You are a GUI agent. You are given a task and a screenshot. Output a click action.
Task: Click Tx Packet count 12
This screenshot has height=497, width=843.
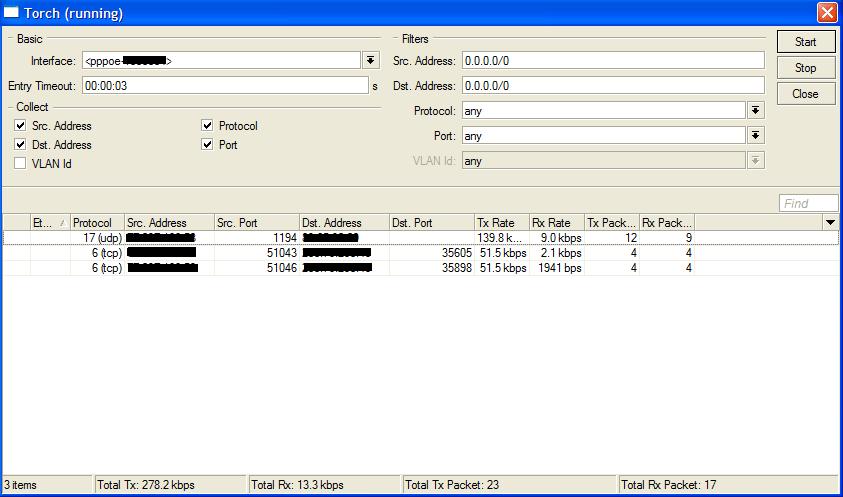pyautogui.click(x=631, y=238)
